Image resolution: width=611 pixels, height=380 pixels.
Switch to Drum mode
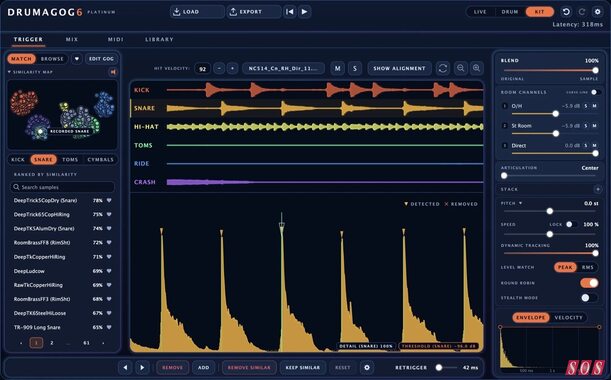pos(510,12)
